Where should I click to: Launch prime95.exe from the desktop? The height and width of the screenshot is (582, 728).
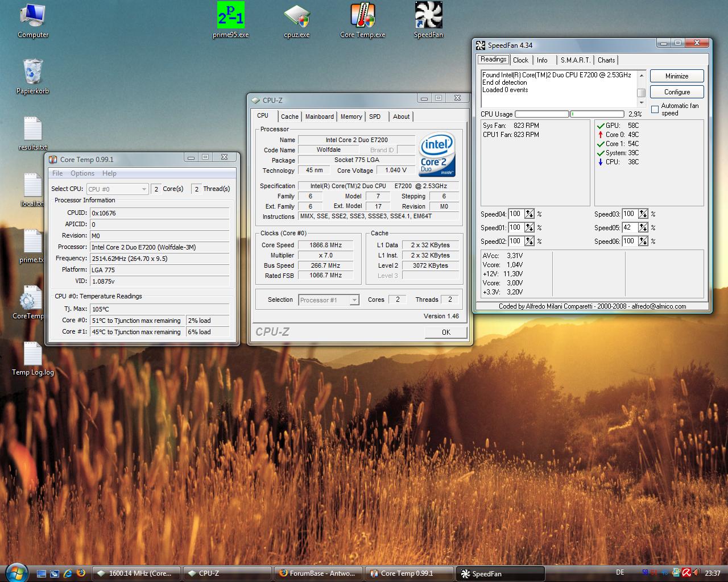[231, 20]
